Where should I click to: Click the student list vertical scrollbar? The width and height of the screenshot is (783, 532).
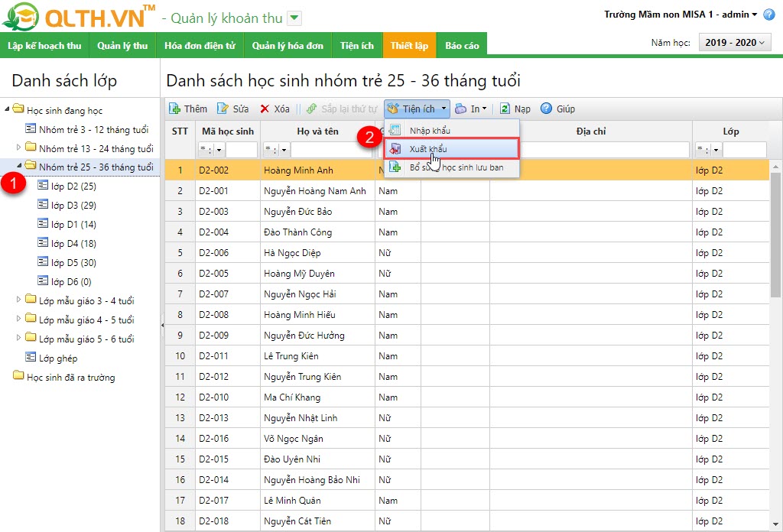click(x=775, y=229)
